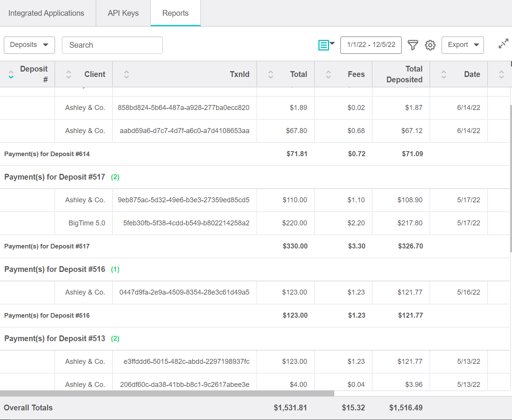The height and width of the screenshot is (420, 512).
Task: Click into the Search field
Action: pos(112,45)
